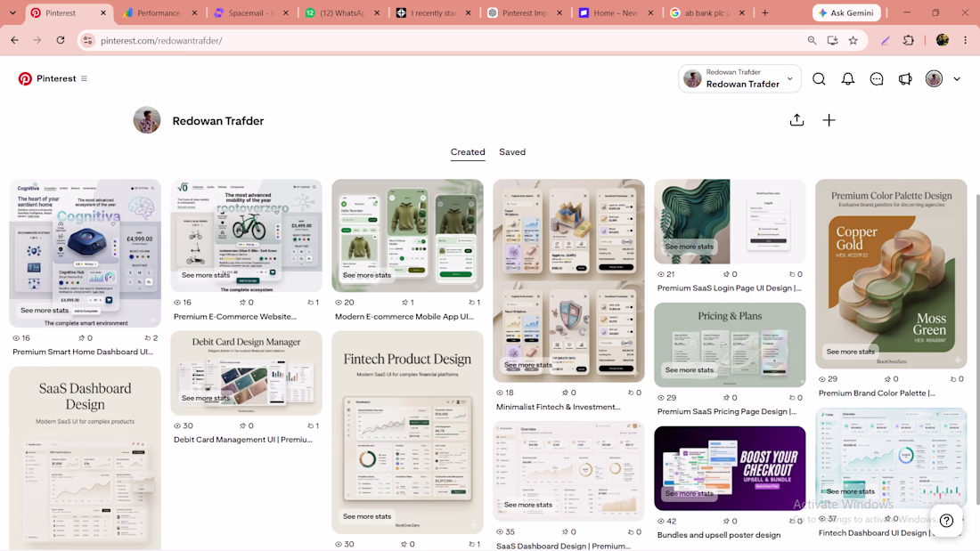The width and height of the screenshot is (980, 551).
Task: Close the Pinterest browser tab
Action: tap(103, 12)
